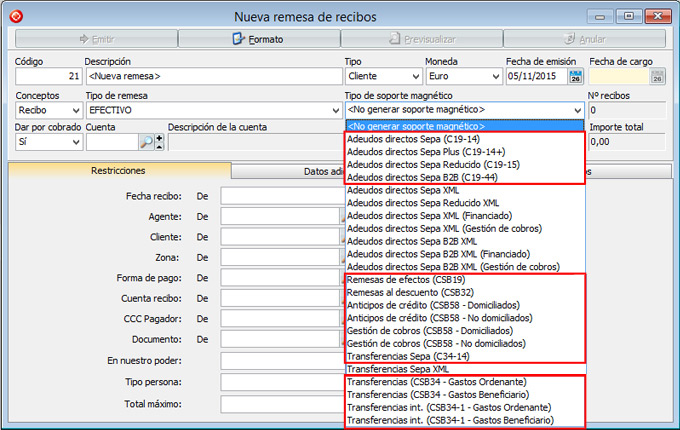
Task: Click the application logo in title bar
Action: coord(17,17)
